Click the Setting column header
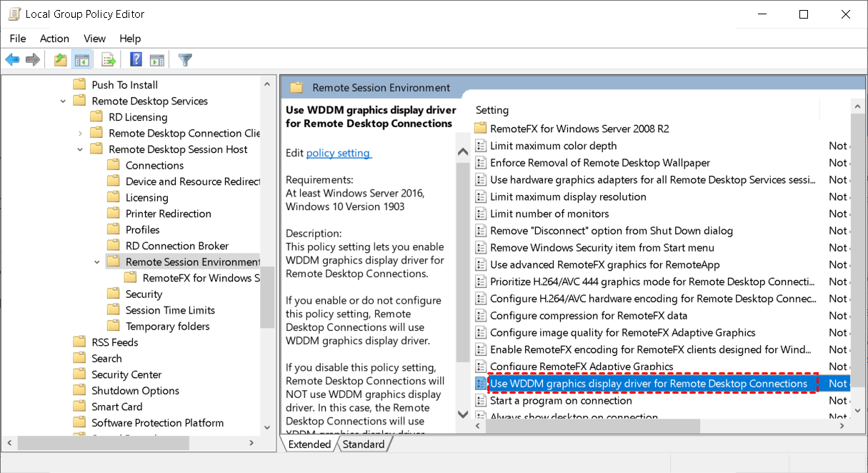This screenshot has height=473, width=868. pos(492,110)
